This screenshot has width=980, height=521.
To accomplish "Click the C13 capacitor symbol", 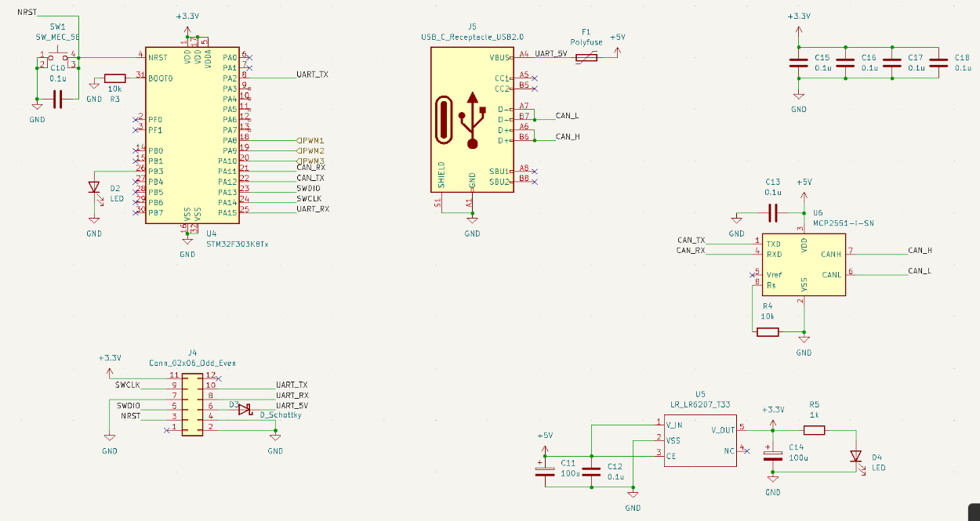I will click(x=772, y=212).
